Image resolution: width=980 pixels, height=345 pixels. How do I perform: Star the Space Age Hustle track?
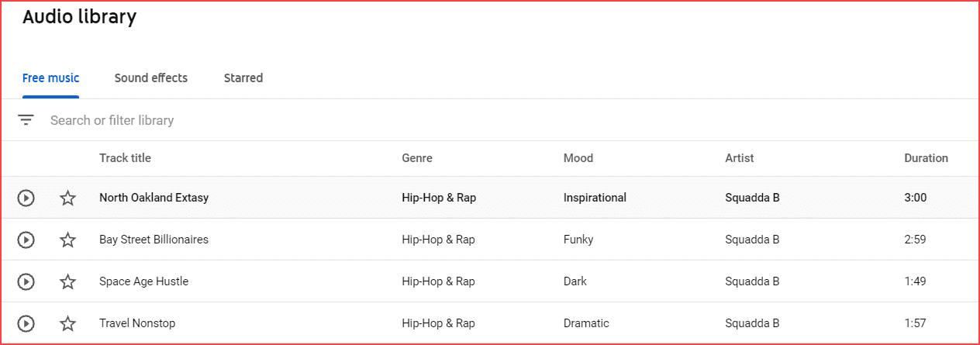point(68,281)
